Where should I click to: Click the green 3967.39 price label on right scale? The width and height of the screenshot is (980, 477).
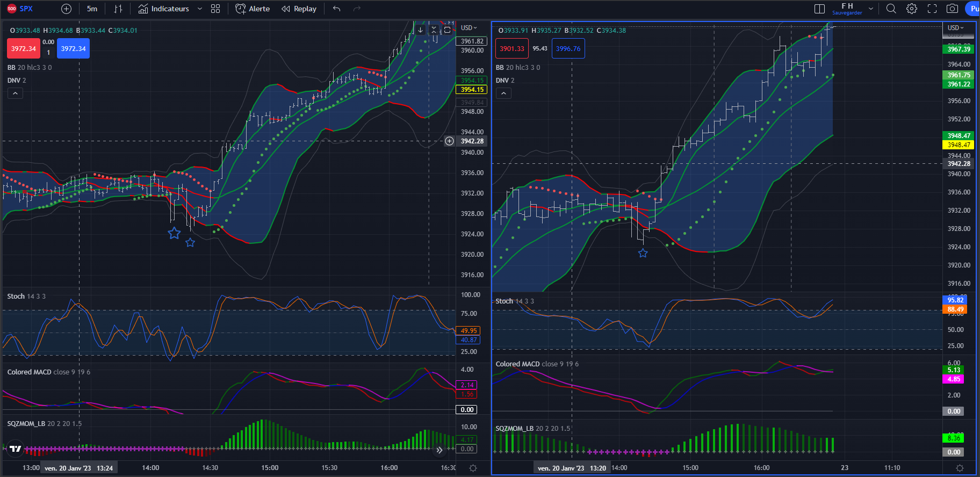pyautogui.click(x=959, y=49)
